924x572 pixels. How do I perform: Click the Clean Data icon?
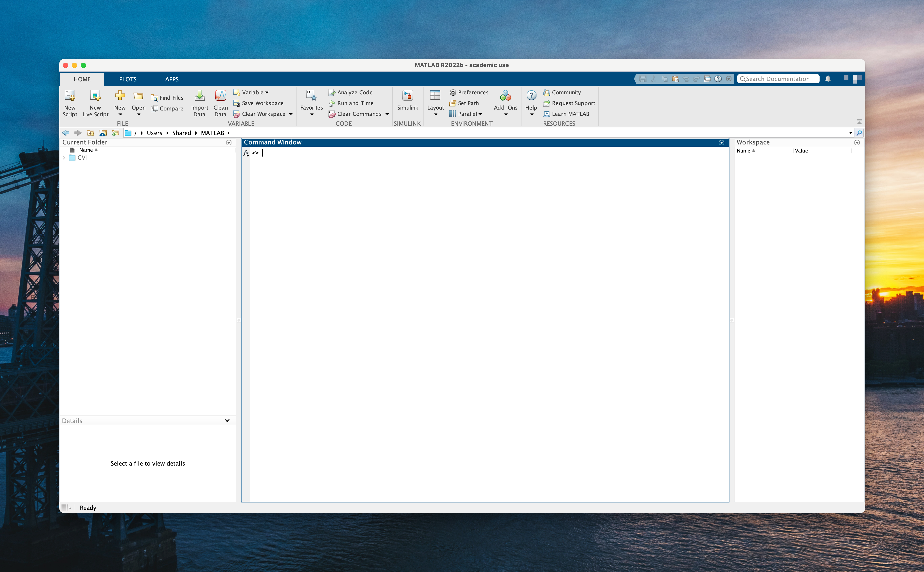[220, 96]
